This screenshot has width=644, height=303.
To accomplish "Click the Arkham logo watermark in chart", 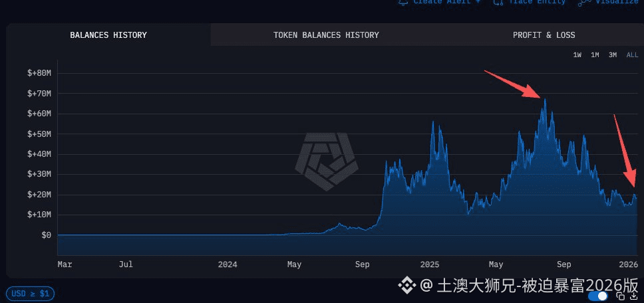I will coord(326,161).
